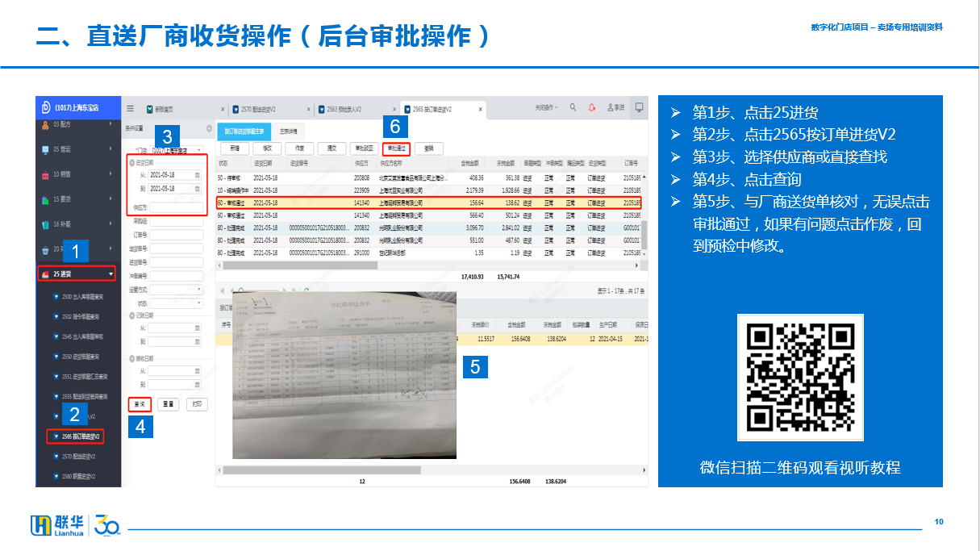Image resolution: width=980 pixels, height=551 pixels.
Task: Expand the 05 营运 menu arrow
Action: pos(111,149)
